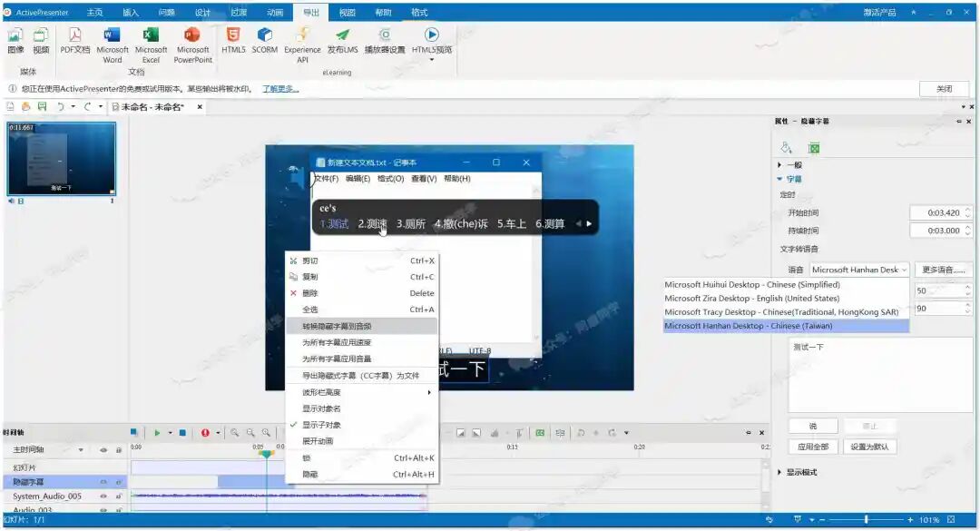Open the voice (语音) dropdown
Screen dimensions: 980x531
pos(859,270)
